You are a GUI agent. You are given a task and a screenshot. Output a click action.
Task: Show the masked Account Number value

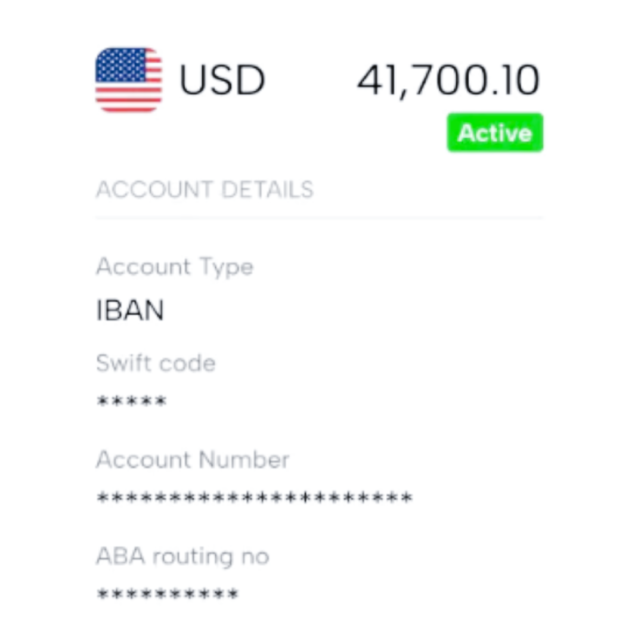pos(254,498)
